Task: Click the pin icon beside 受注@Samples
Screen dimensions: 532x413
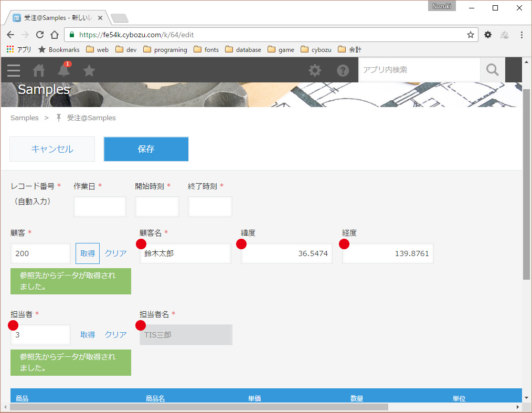Action: [x=58, y=118]
